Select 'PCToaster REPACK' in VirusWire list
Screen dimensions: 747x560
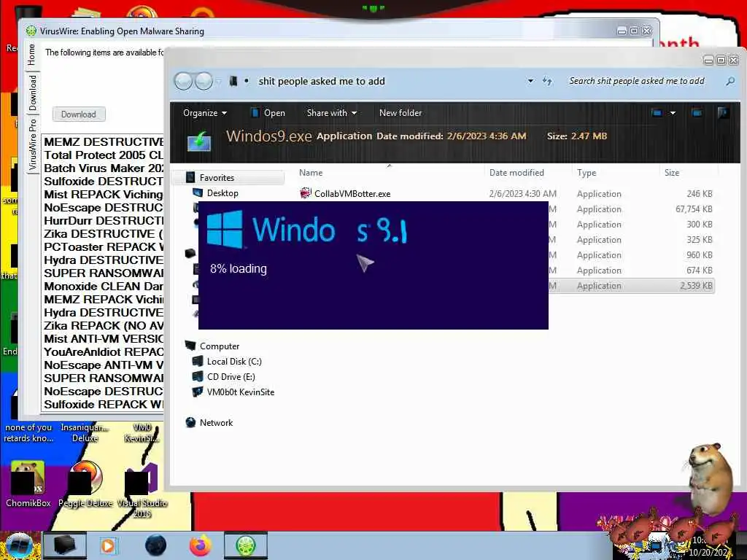click(104, 246)
